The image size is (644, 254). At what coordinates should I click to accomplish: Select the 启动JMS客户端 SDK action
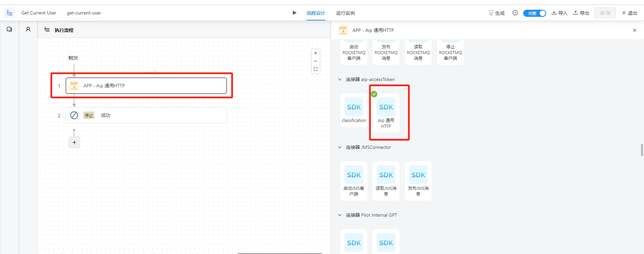[x=354, y=181]
